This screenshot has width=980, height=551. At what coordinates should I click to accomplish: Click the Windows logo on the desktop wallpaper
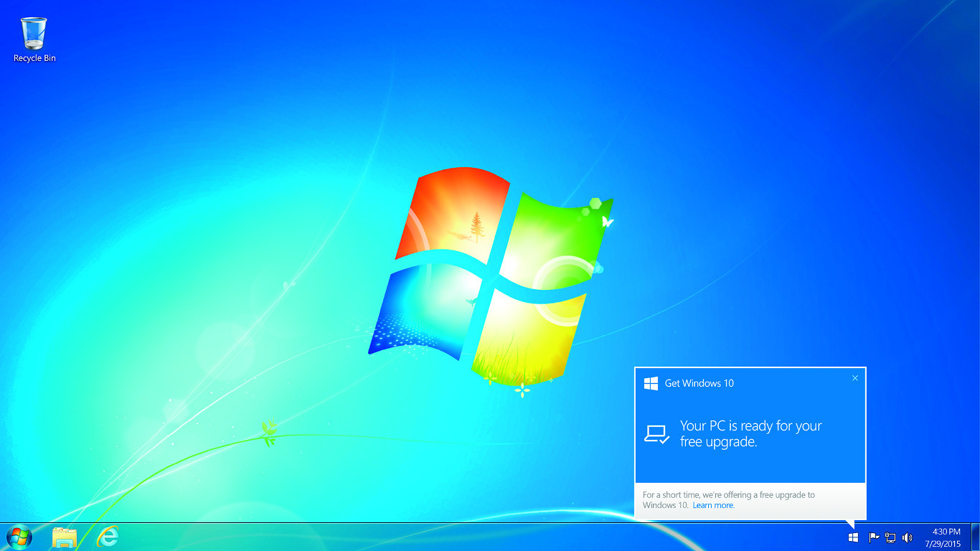489,274
